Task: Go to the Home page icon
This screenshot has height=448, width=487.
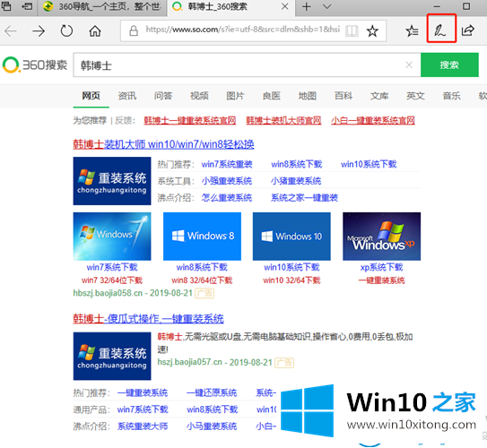Action: click(95, 31)
